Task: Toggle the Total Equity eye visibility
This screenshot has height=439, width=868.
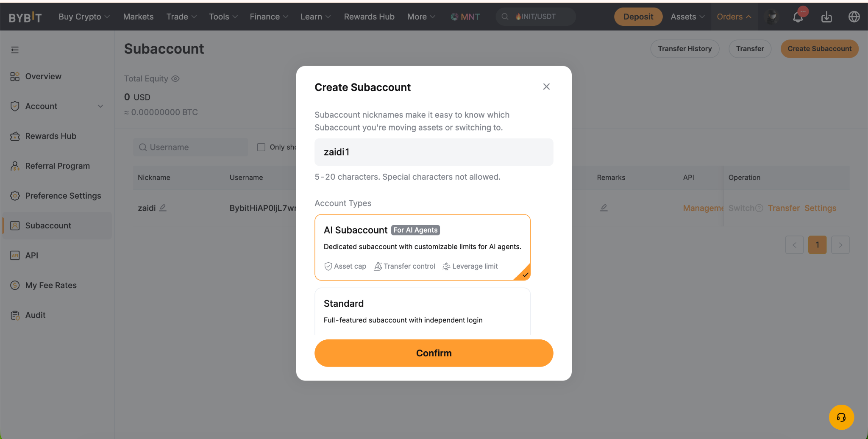Action: click(175, 78)
